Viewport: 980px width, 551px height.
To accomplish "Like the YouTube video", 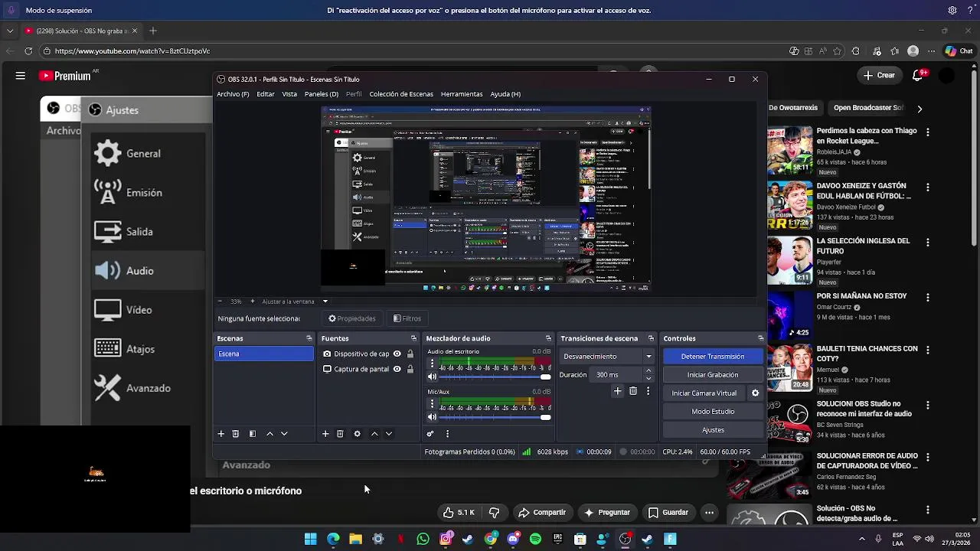I will click(458, 513).
